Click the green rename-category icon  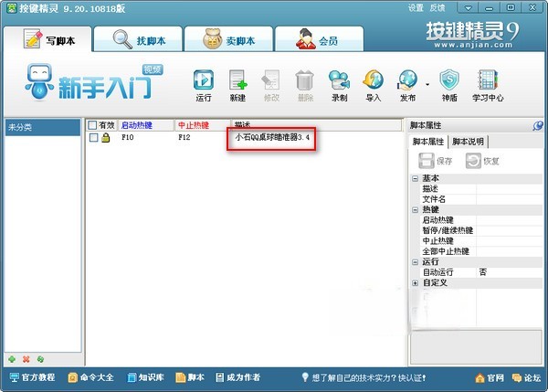tap(40, 359)
